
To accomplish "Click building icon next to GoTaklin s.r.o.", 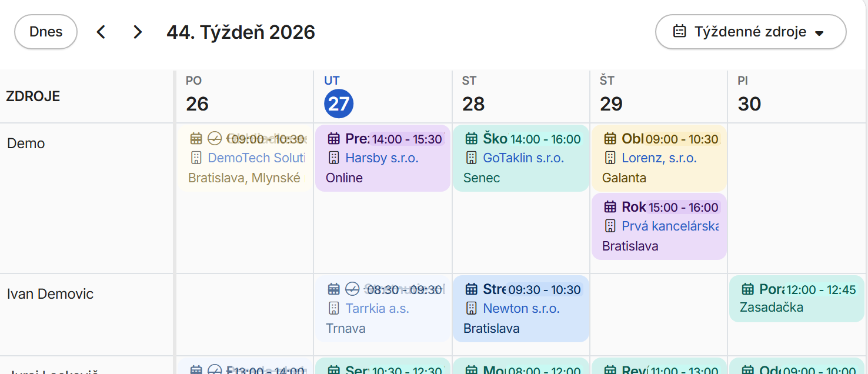I will [x=471, y=158].
